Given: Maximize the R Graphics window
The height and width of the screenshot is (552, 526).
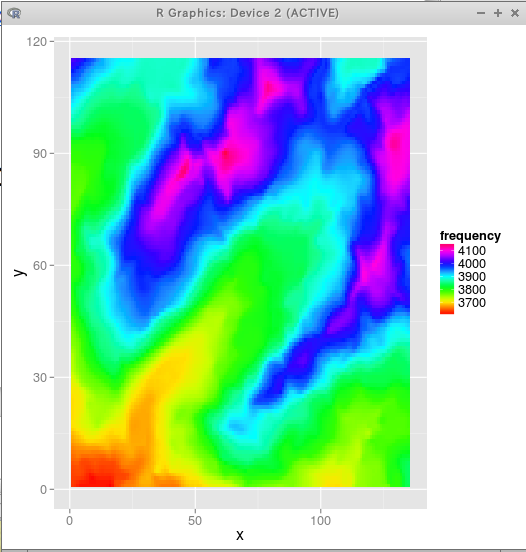Looking at the screenshot, I should tap(498, 13).
